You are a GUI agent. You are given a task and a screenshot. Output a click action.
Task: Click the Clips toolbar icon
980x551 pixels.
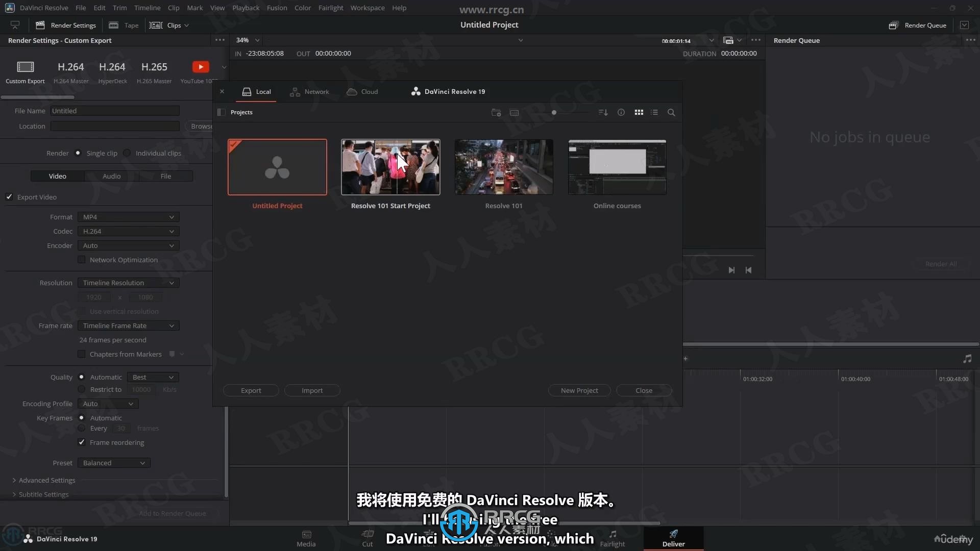coord(156,25)
